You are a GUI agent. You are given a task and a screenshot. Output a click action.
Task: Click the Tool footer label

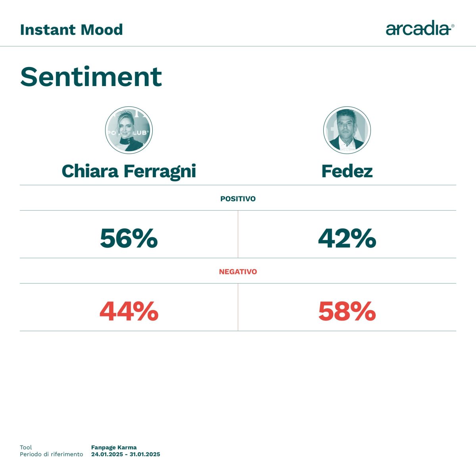click(26, 447)
